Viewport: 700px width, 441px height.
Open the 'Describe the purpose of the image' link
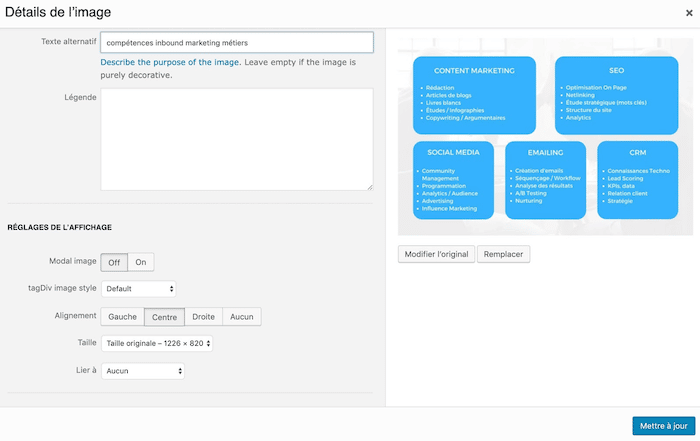pos(169,62)
